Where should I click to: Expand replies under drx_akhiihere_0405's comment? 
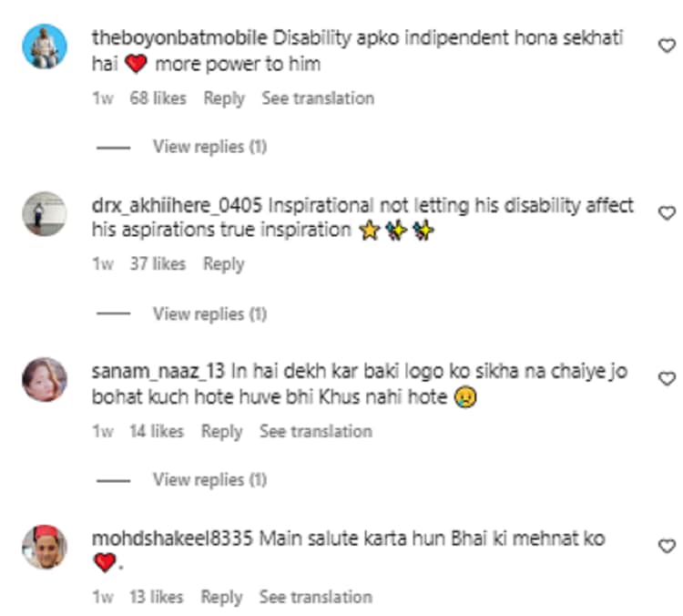click(209, 313)
